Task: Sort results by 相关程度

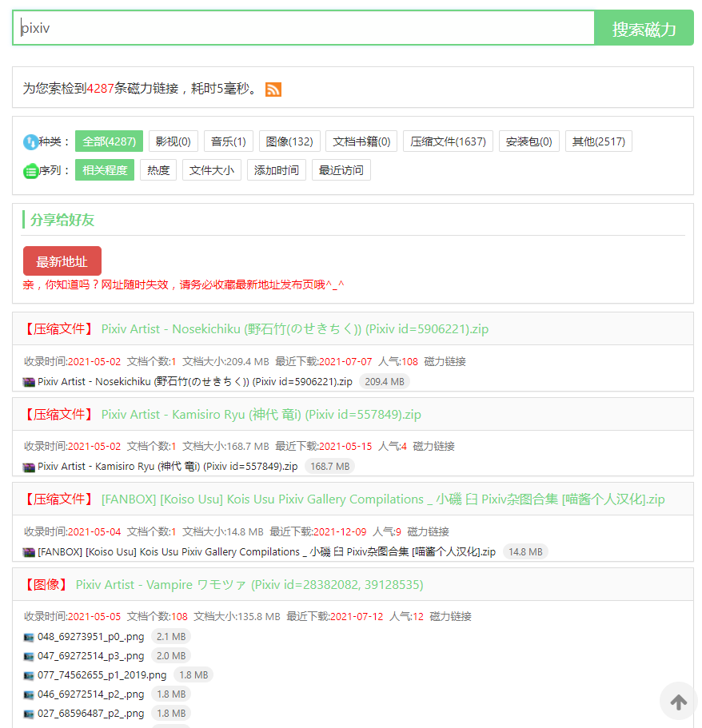Action: pyautogui.click(x=105, y=170)
